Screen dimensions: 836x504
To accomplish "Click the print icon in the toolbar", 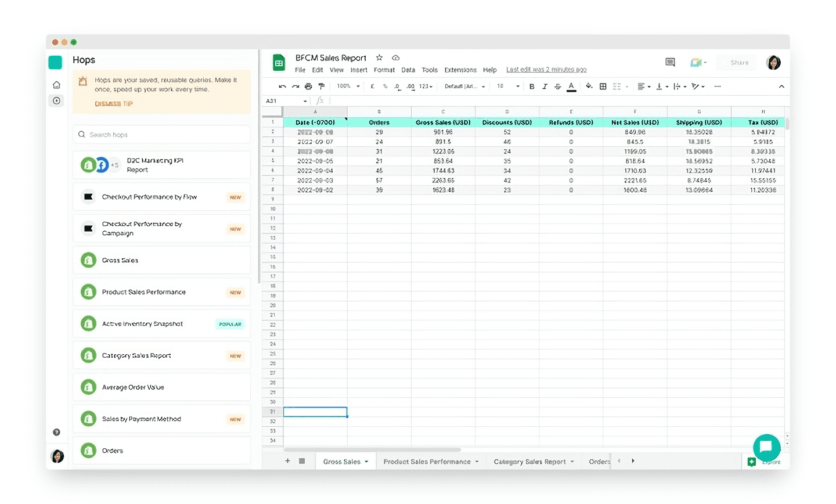I will point(308,87).
